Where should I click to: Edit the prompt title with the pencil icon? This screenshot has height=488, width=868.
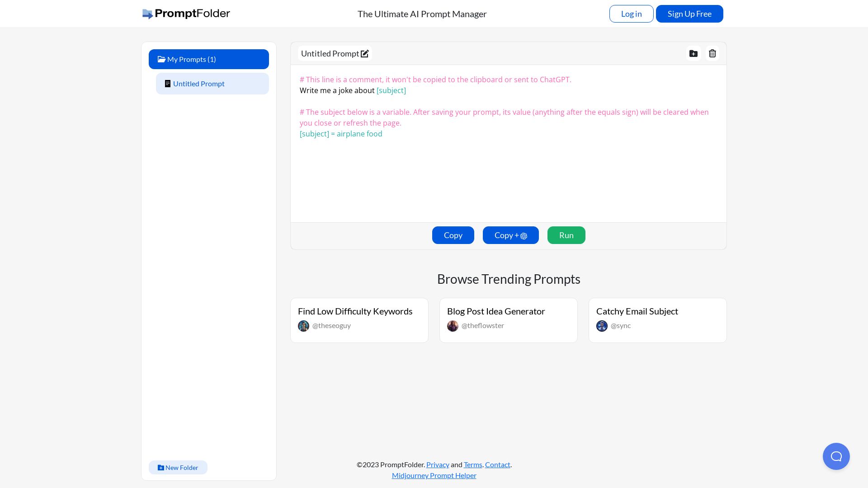pos(365,53)
